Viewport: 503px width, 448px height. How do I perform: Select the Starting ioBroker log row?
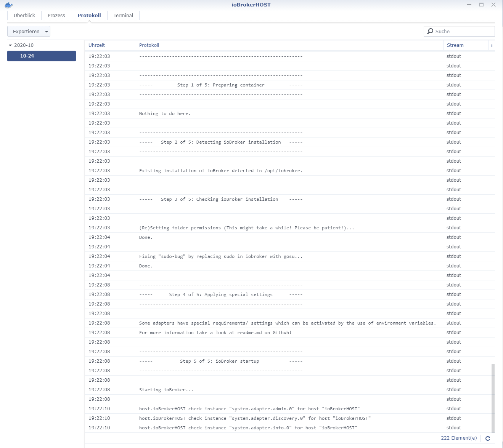pyautogui.click(x=290, y=390)
